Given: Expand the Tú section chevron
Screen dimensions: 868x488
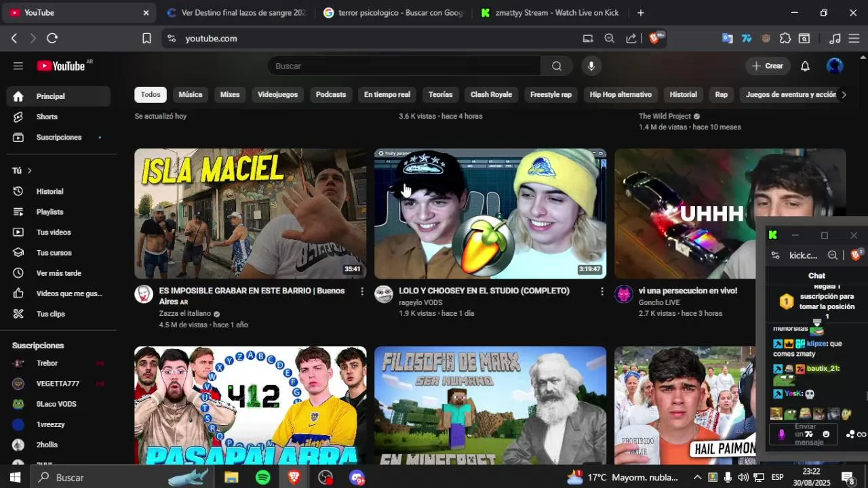Looking at the screenshot, I should point(29,171).
